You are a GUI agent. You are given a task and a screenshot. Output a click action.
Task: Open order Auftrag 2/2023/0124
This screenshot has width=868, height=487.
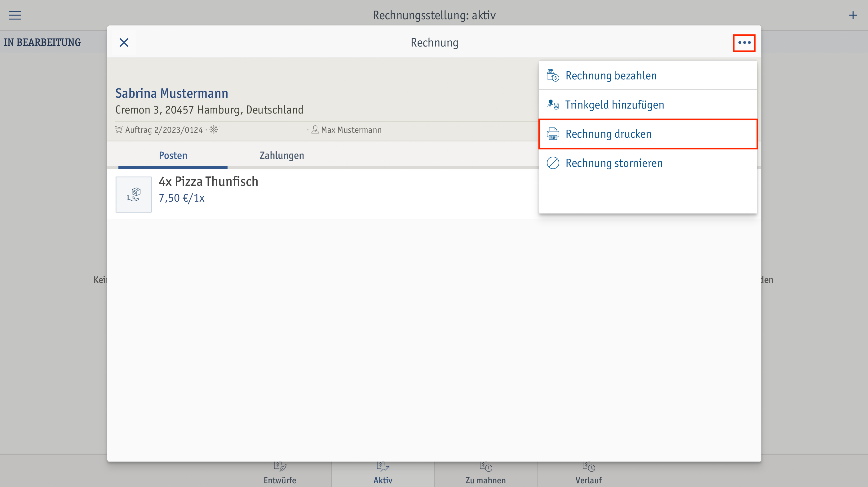click(x=164, y=130)
